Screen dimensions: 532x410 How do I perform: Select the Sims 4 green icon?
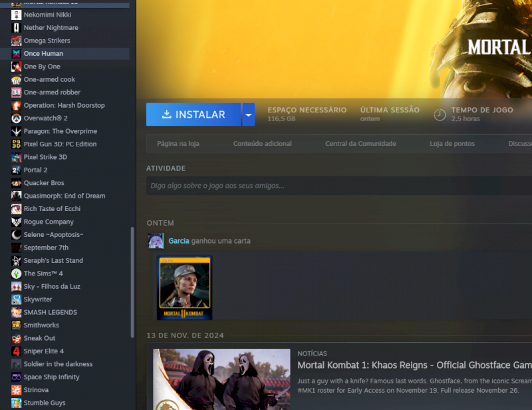coord(17,274)
